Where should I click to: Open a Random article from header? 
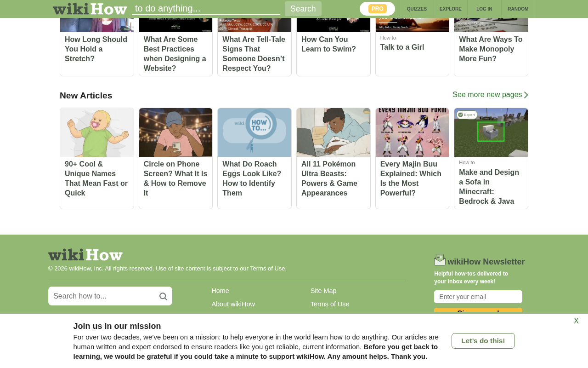pyautogui.click(x=518, y=9)
